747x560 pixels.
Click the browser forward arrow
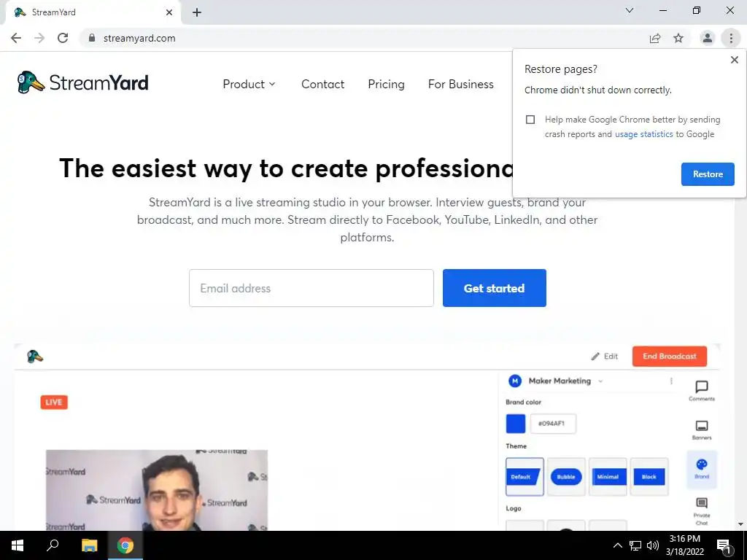click(x=39, y=38)
